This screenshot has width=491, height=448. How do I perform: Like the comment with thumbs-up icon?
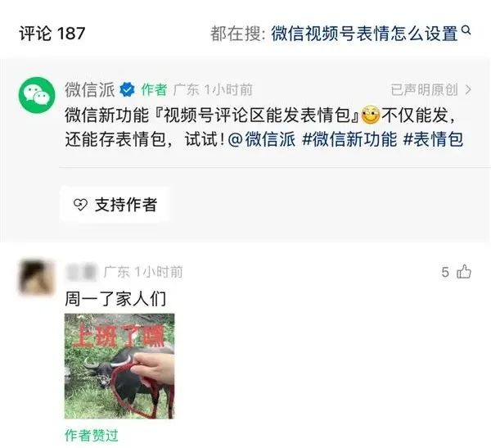(464, 271)
